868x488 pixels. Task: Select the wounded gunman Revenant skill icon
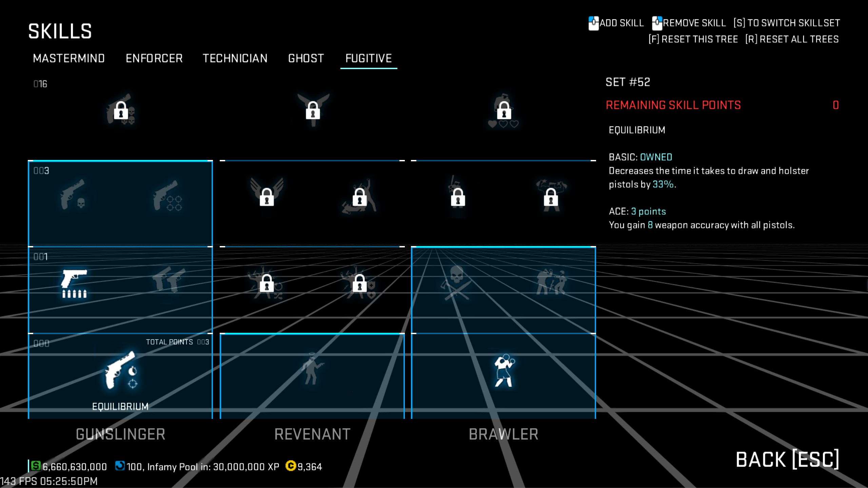312,369
